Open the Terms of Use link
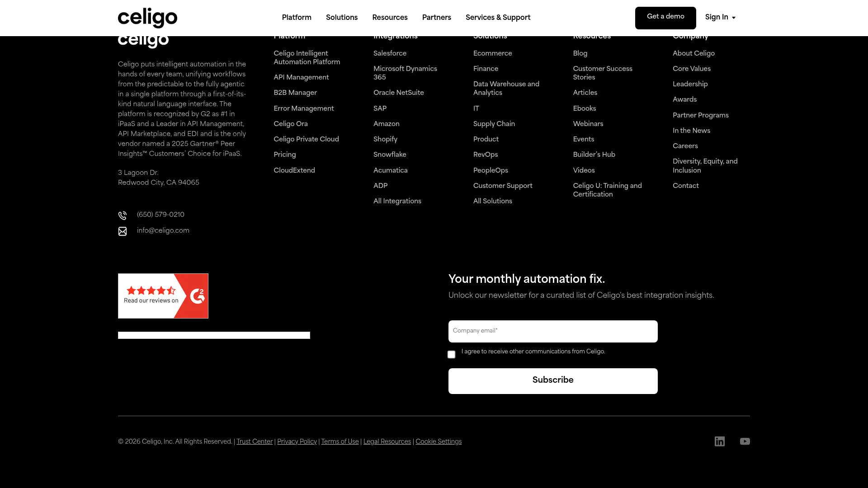868x488 pixels. (x=340, y=442)
